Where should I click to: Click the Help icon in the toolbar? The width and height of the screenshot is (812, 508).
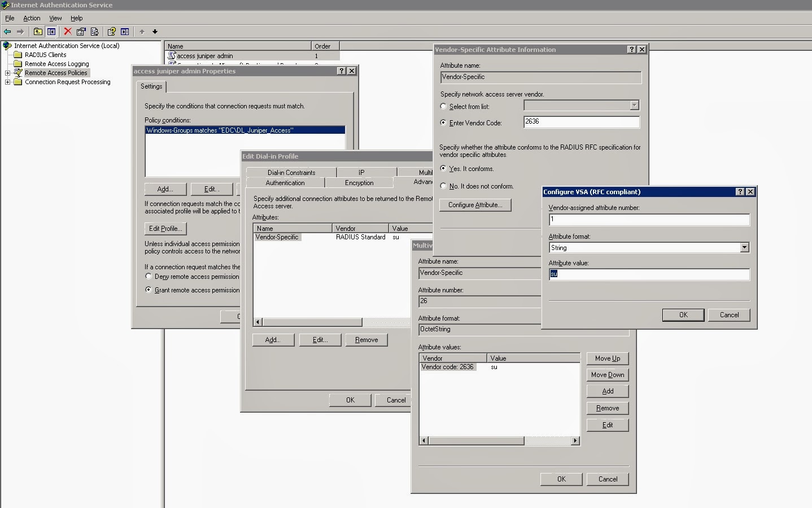(111, 32)
